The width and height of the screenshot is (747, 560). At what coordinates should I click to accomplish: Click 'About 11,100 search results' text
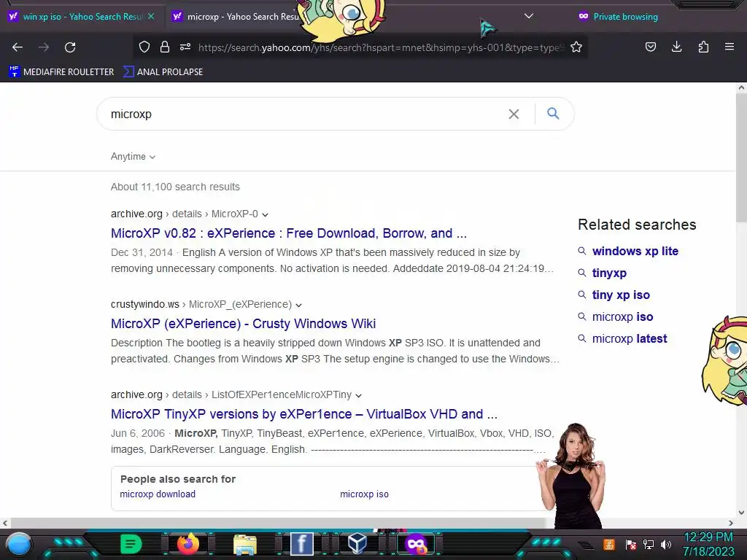(x=175, y=187)
